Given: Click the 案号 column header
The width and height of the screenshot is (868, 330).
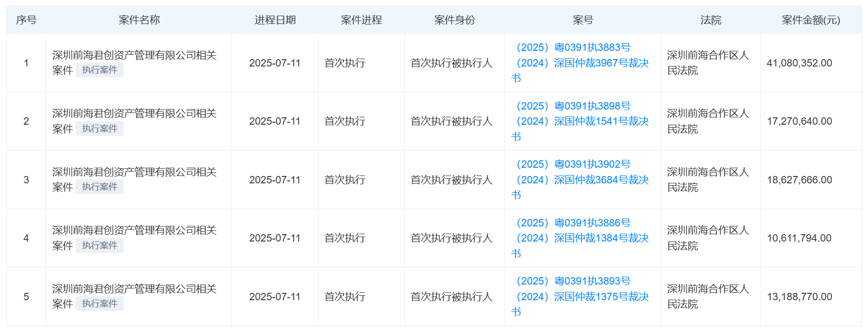Looking at the screenshot, I should click(x=583, y=20).
